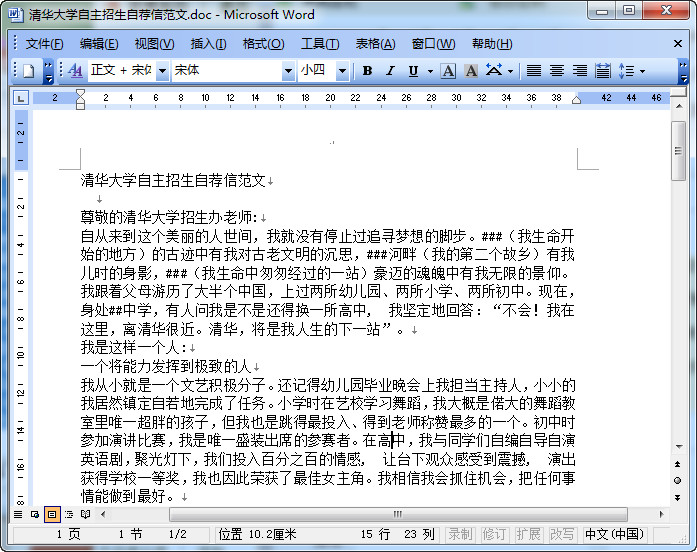Switch to Print Layout view

pyautogui.click(x=52, y=515)
